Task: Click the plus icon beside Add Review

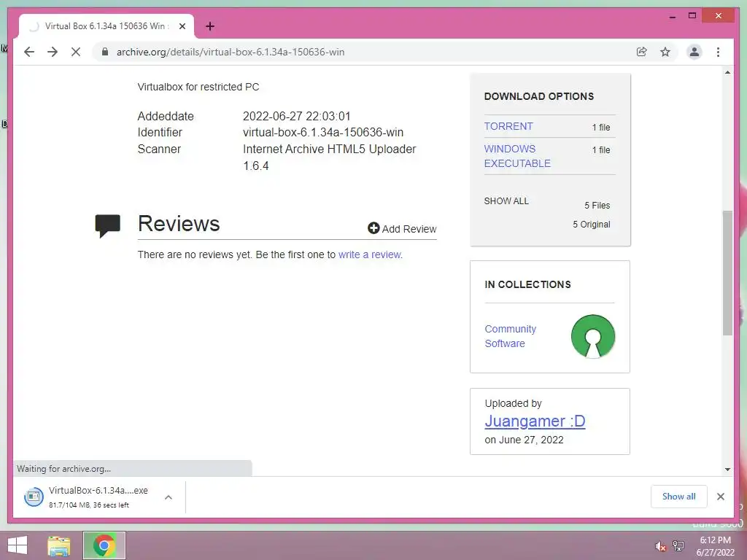Action: 373,228
